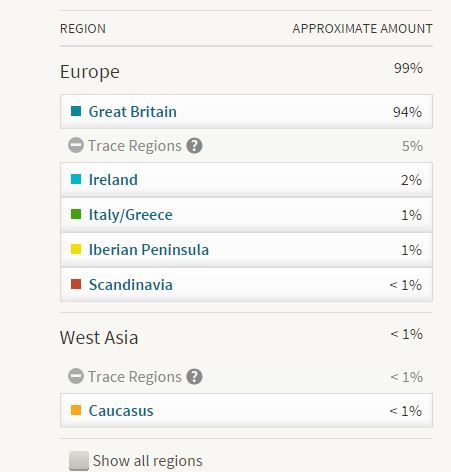Viewport: 451px width, 472px height.
Task: Click the Ireland cyan color swatch
Action: [x=76, y=179]
